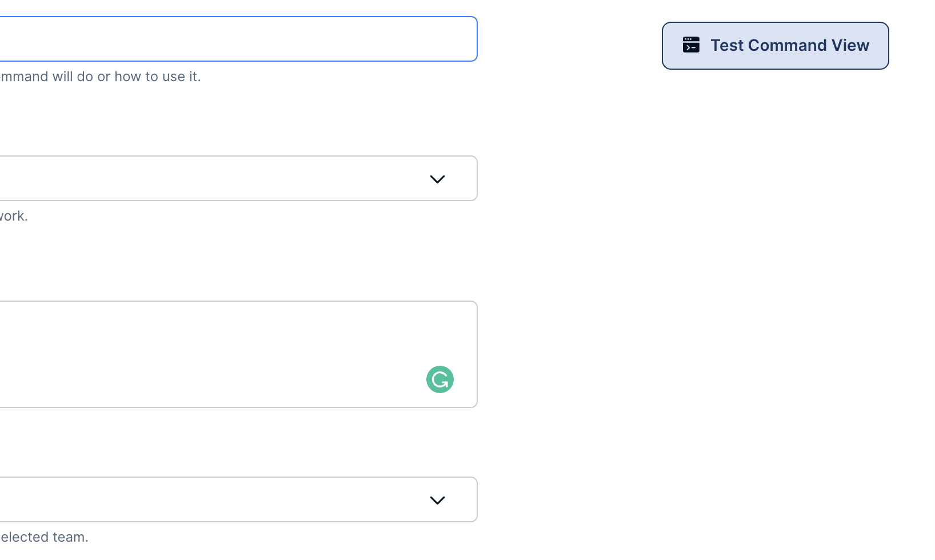Focus the blue-outlined description input field
Screen dimensions: 935x560
coord(238,39)
